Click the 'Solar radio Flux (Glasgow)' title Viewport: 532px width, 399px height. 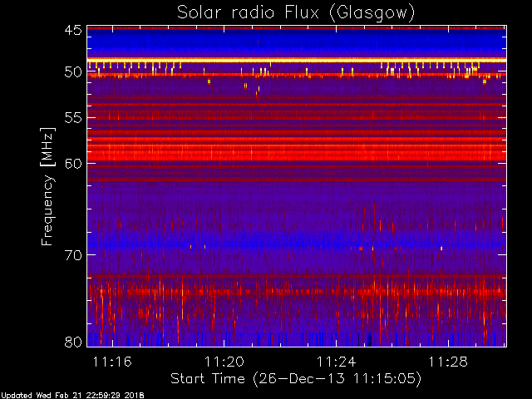point(296,13)
